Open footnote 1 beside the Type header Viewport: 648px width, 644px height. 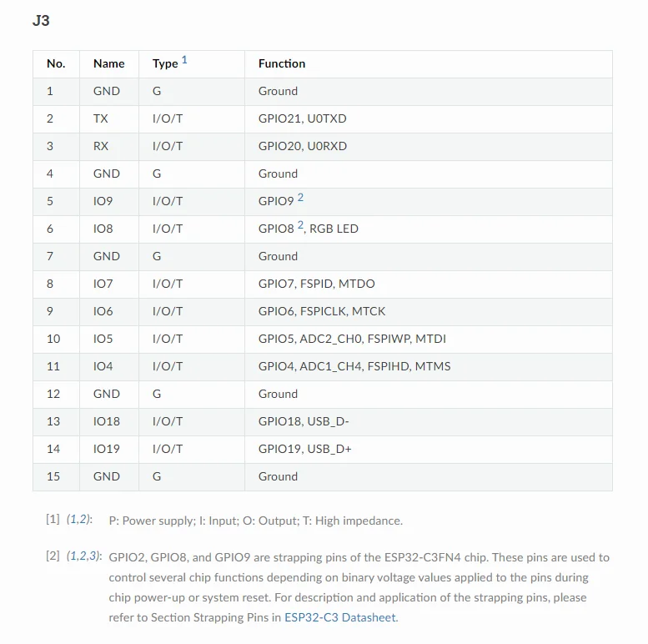coord(184,60)
